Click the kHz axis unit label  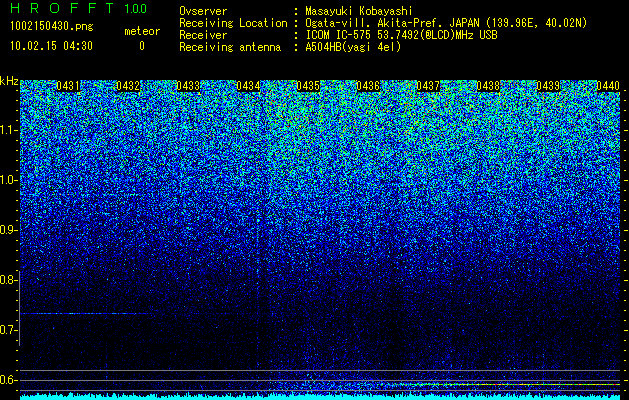9,81
